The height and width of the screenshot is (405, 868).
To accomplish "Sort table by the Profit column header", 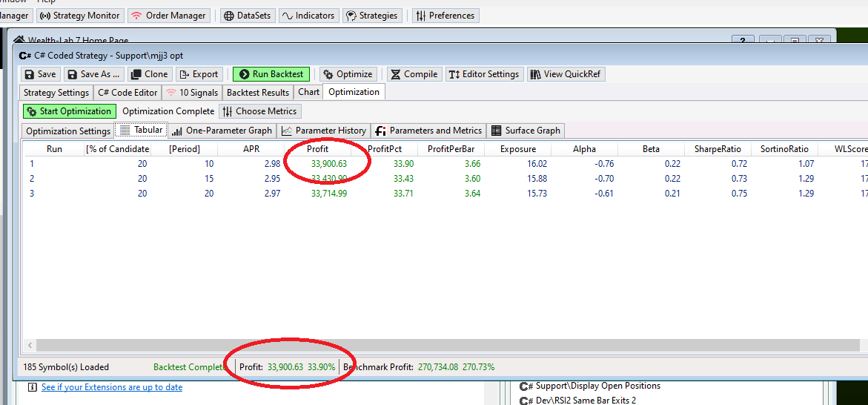I will pos(317,149).
